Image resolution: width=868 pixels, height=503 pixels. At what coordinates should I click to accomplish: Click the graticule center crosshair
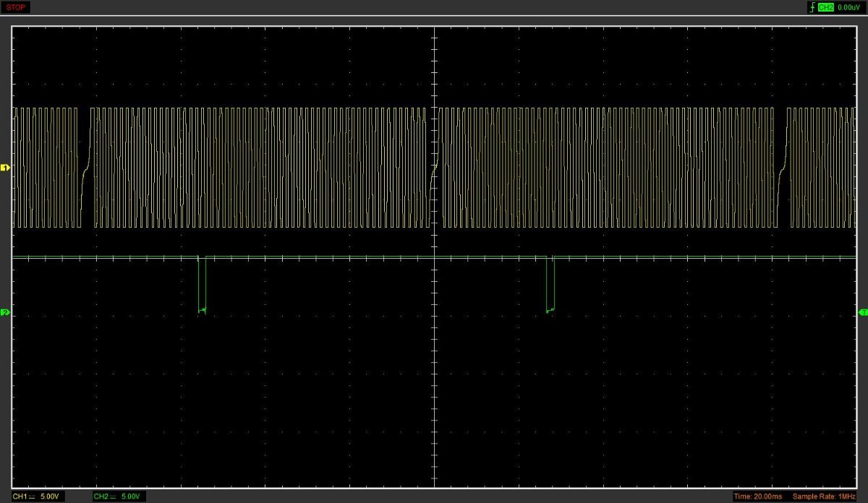click(x=433, y=257)
